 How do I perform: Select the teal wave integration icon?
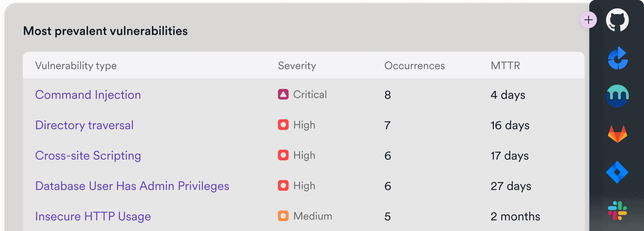pyautogui.click(x=617, y=96)
